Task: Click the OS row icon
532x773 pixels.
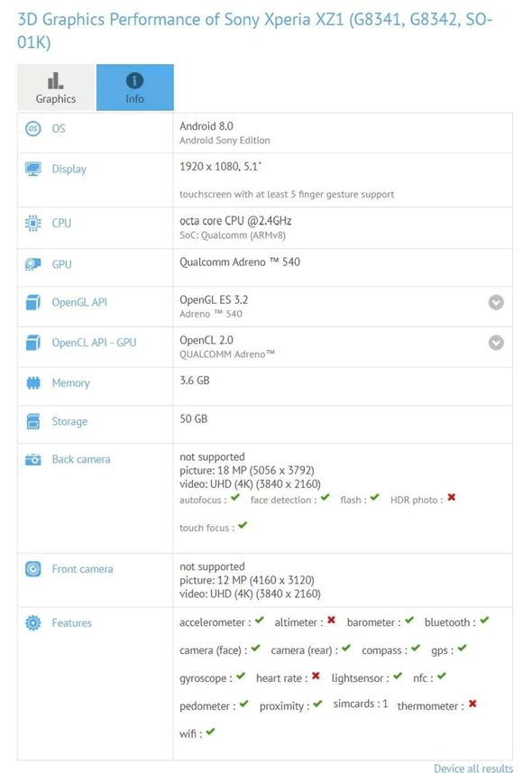Action: click(x=33, y=129)
